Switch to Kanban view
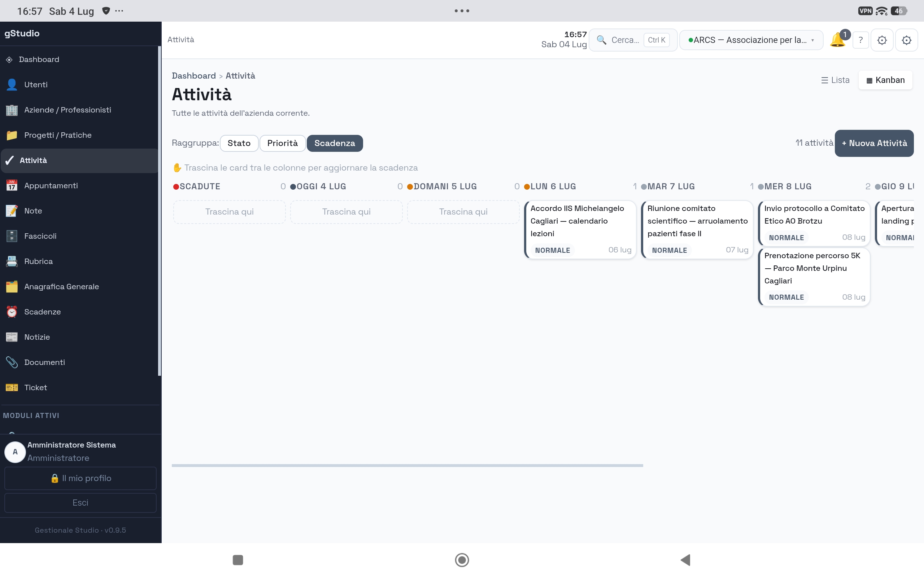Screen dimensions: 924x577 (885, 80)
